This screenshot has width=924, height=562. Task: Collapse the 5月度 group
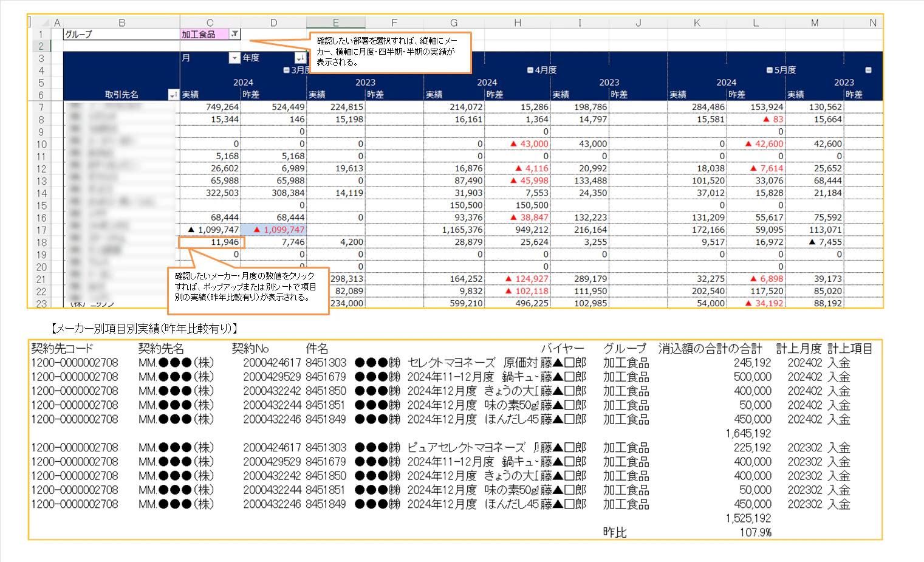pyautogui.click(x=770, y=70)
